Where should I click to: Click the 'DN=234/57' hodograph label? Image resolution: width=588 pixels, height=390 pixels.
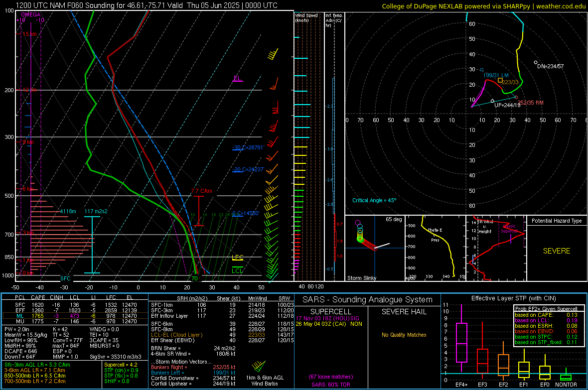[551, 66]
